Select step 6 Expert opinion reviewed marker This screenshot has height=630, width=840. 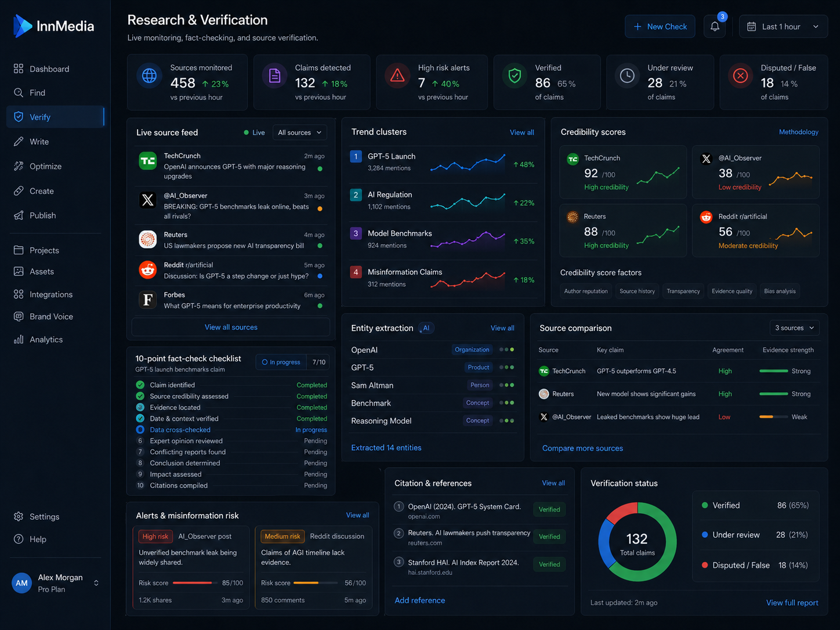[140, 441]
